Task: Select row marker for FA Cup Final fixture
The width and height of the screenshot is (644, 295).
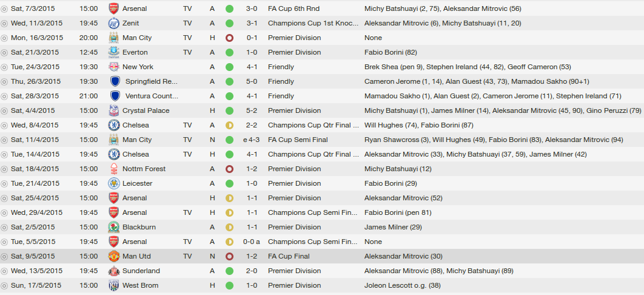Action: [4, 257]
